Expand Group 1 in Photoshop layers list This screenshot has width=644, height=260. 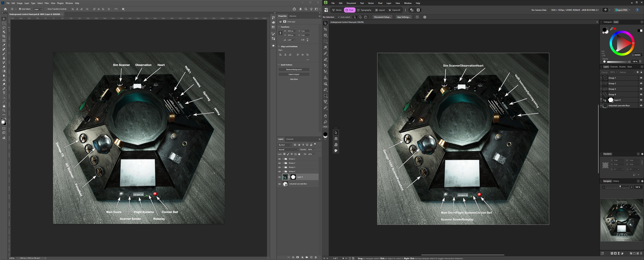(x=283, y=159)
